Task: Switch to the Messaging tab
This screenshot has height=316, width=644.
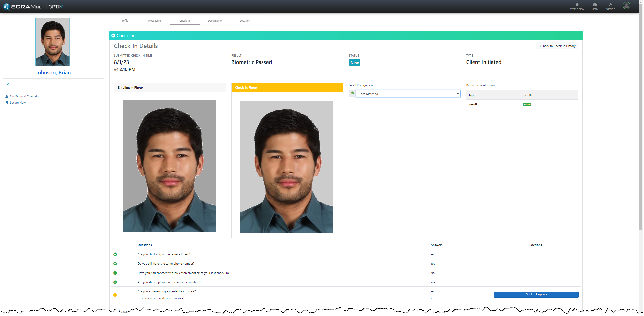Action: click(154, 21)
